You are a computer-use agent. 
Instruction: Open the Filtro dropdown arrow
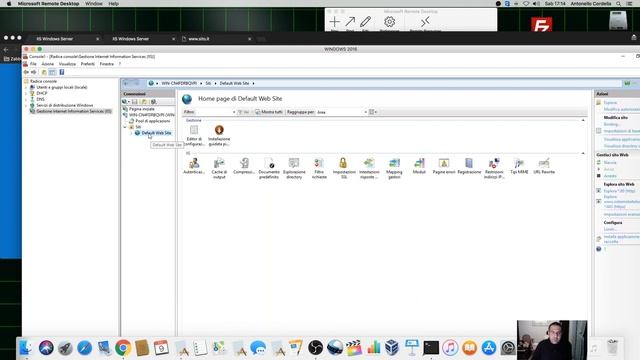click(234, 112)
